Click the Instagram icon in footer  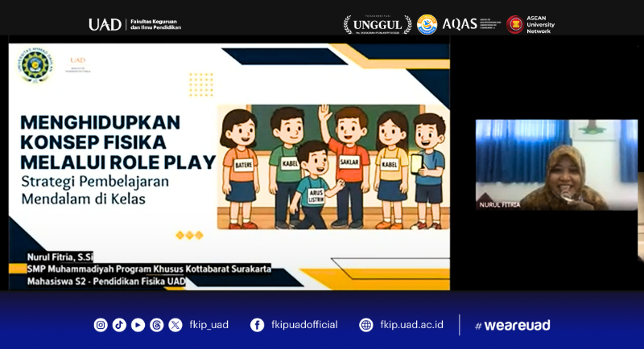pos(101,325)
